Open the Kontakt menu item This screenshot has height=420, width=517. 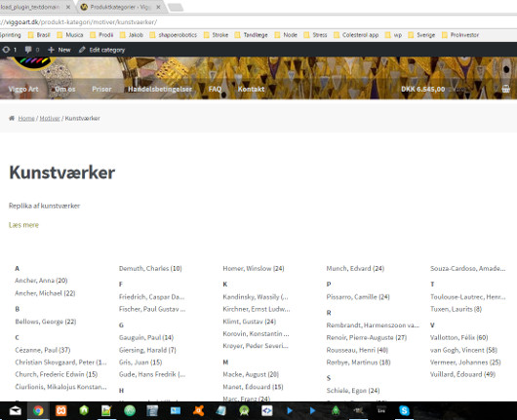[252, 89]
